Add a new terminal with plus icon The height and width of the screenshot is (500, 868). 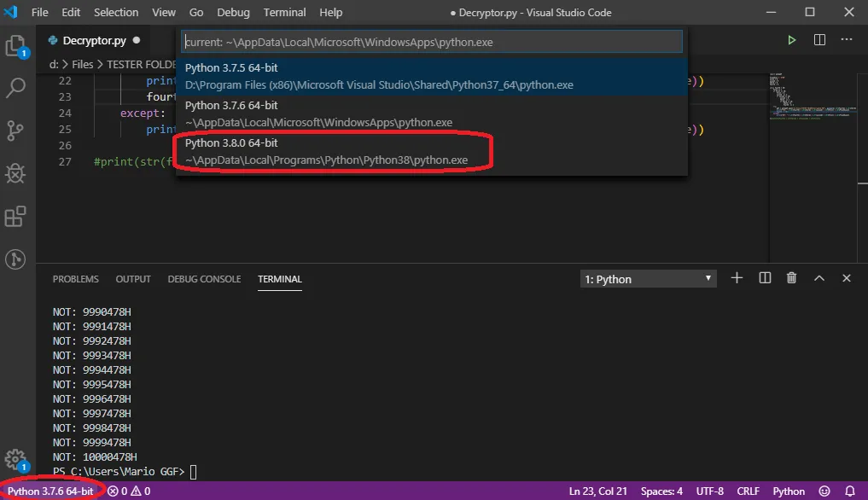737,278
